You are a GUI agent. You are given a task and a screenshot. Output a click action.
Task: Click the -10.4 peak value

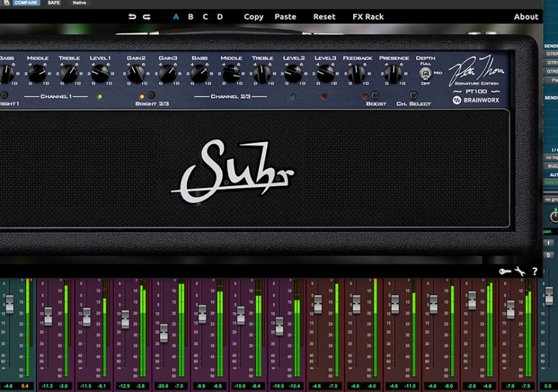294,386
